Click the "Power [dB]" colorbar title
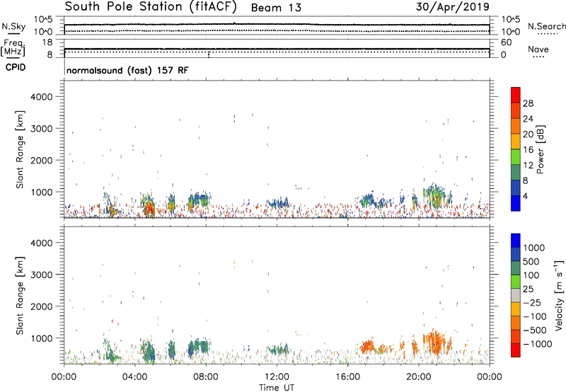This screenshot has height=392, width=566. (x=541, y=149)
